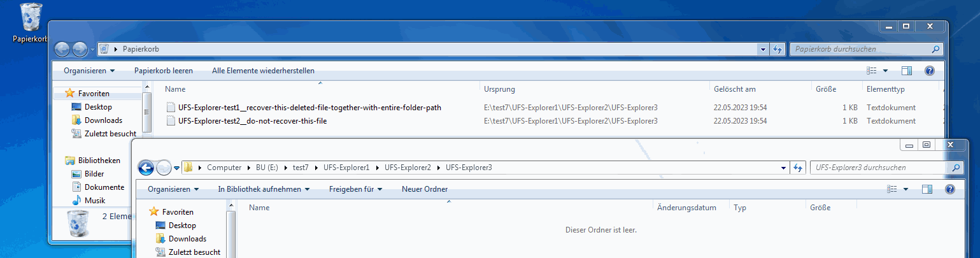Select Musik library in Papierkorb sidebar
Image resolution: width=980 pixels, height=258 pixels.
[x=88, y=201]
